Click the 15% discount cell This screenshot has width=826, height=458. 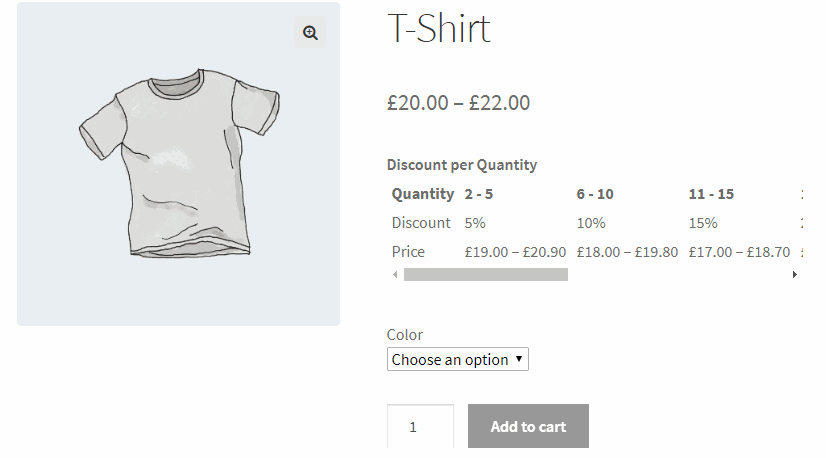point(703,223)
